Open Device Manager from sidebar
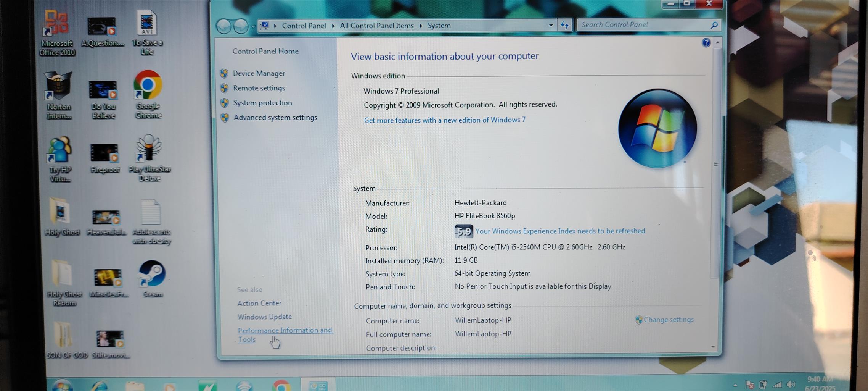Viewport: 868px width, 391px height. [x=259, y=73]
